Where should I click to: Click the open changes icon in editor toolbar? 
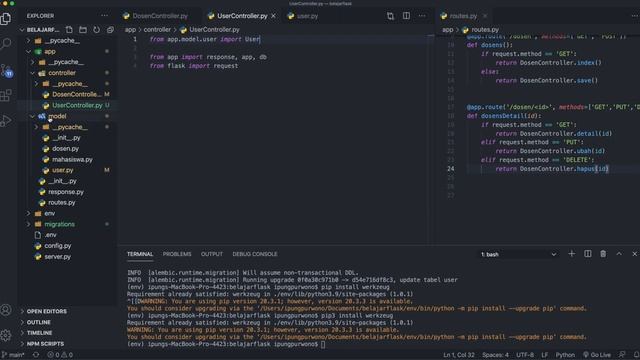[x=391, y=16]
